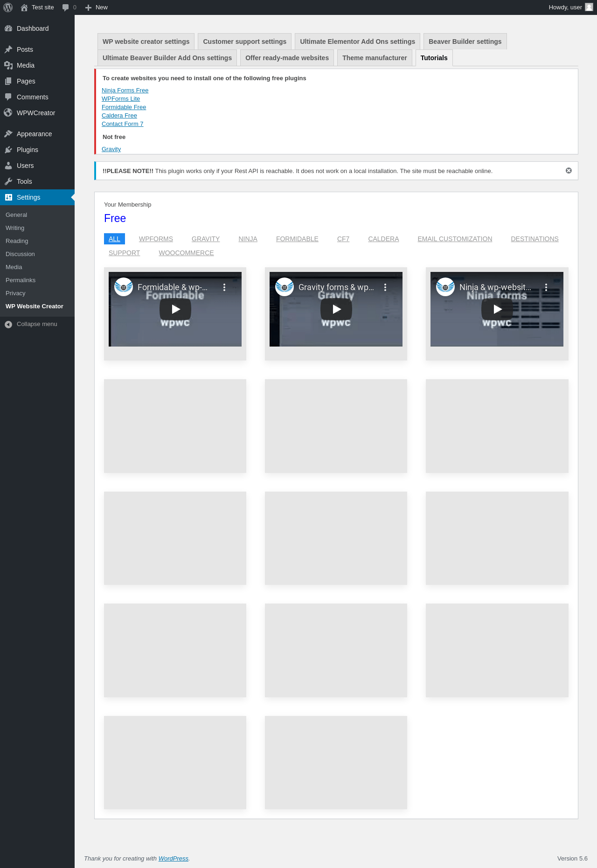Screen dimensions: 597x868
Task: Go to Permalinks settings submenu
Action: tap(21, 280)
